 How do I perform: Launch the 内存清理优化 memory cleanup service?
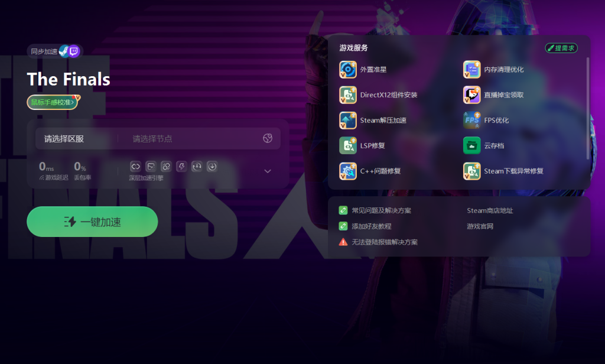493,70
